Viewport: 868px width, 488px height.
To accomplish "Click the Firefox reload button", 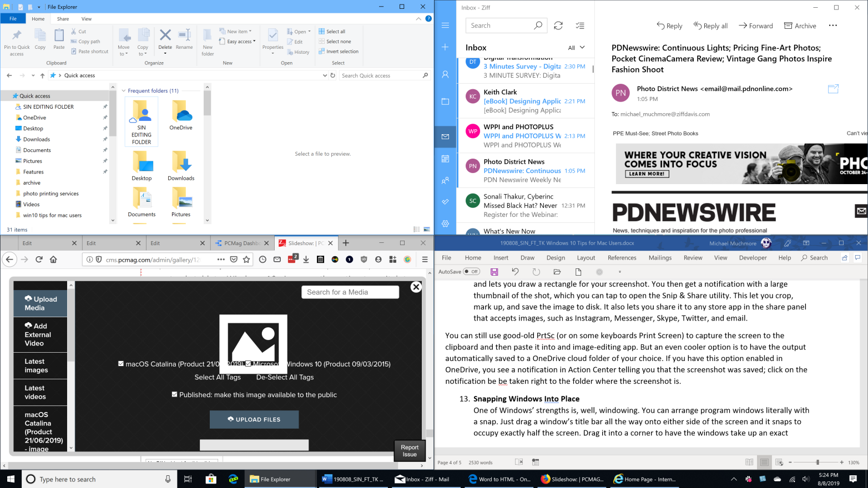I will [x=39, y=259].
